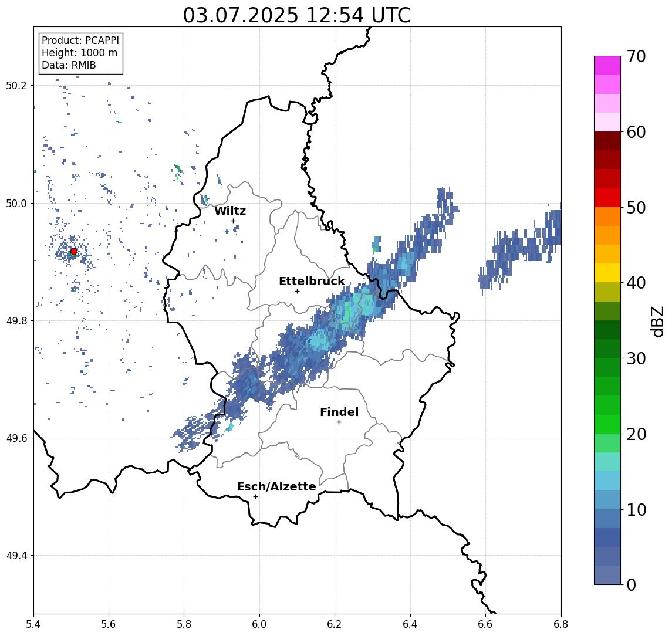Viewport: 672px width, 636px height.
Task: Click the Wiltz station cross marker
Action: (233, 221)
